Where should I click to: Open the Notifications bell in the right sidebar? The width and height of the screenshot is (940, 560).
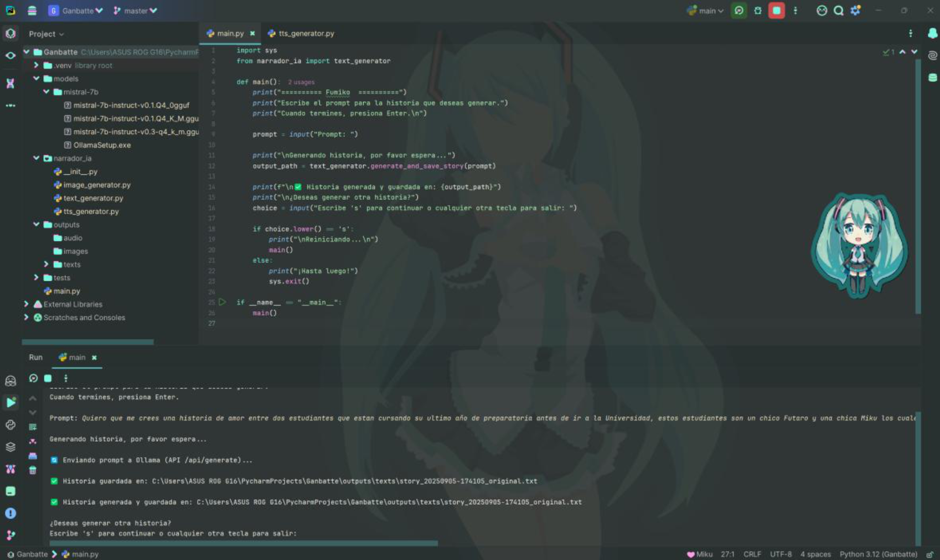pos(932,34)
